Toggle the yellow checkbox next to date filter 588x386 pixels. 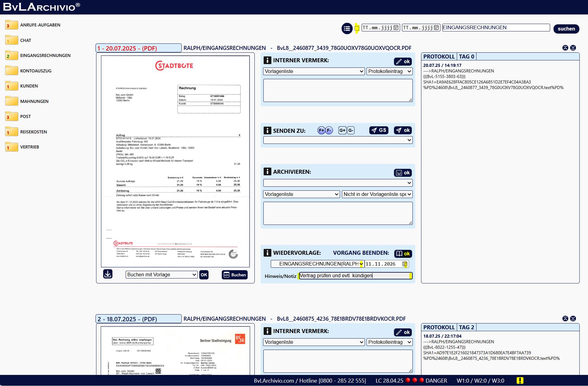pyautogui.click(x=357, y=28)
